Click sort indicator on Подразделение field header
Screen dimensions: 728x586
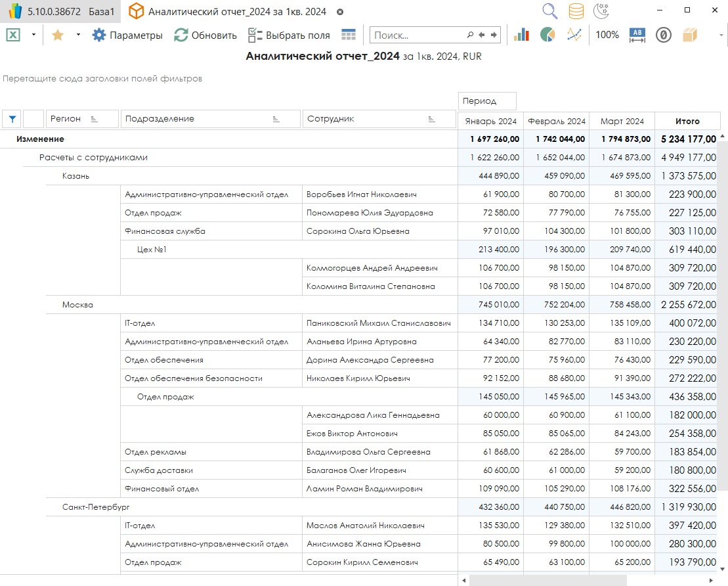[x=276, y=119]
